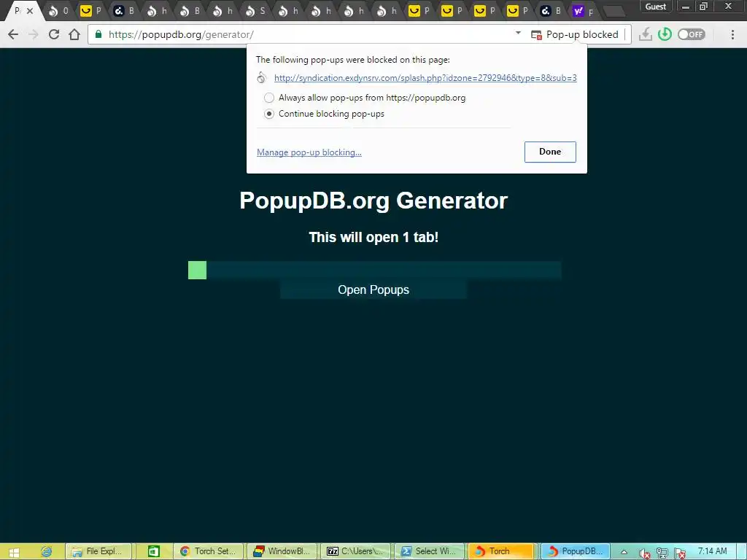Screen dimensions: 747x560
Task: Open Manage pop-up blocking link
Action: point(309,152)
